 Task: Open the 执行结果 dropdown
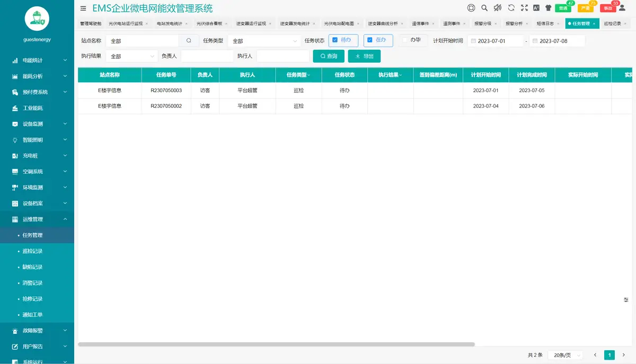coord(132,56)
